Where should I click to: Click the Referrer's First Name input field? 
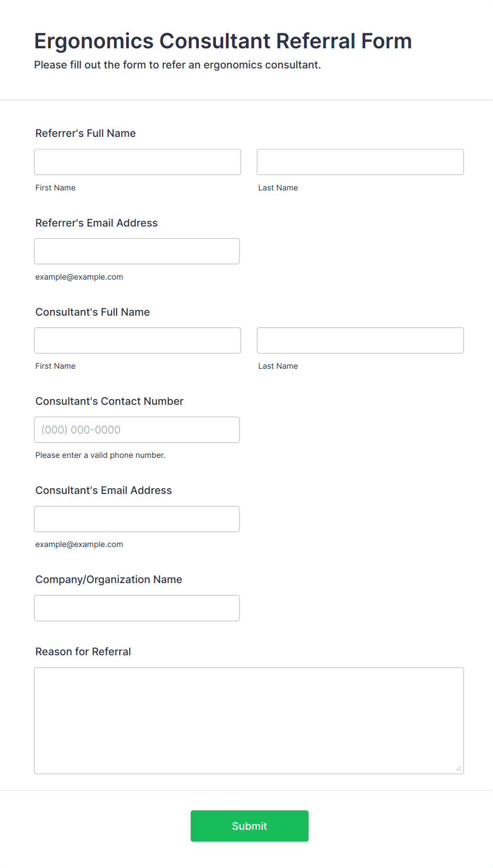pos(137,162)
